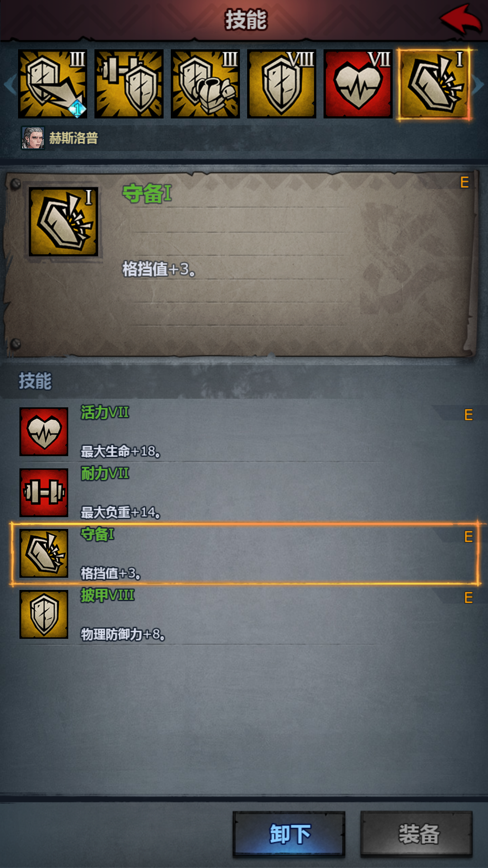Select the level VIII shield skill slot
The height and width of the screenshot is (868, 488).
pos(282,84)
